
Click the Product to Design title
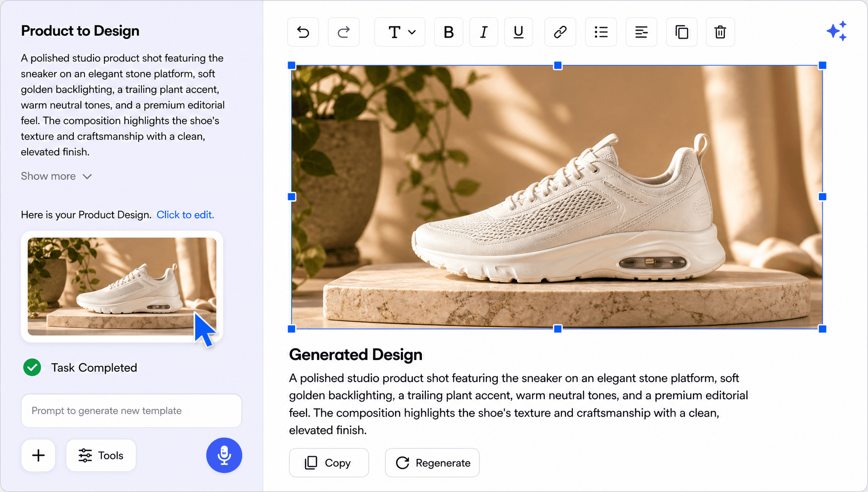(80, 31)
